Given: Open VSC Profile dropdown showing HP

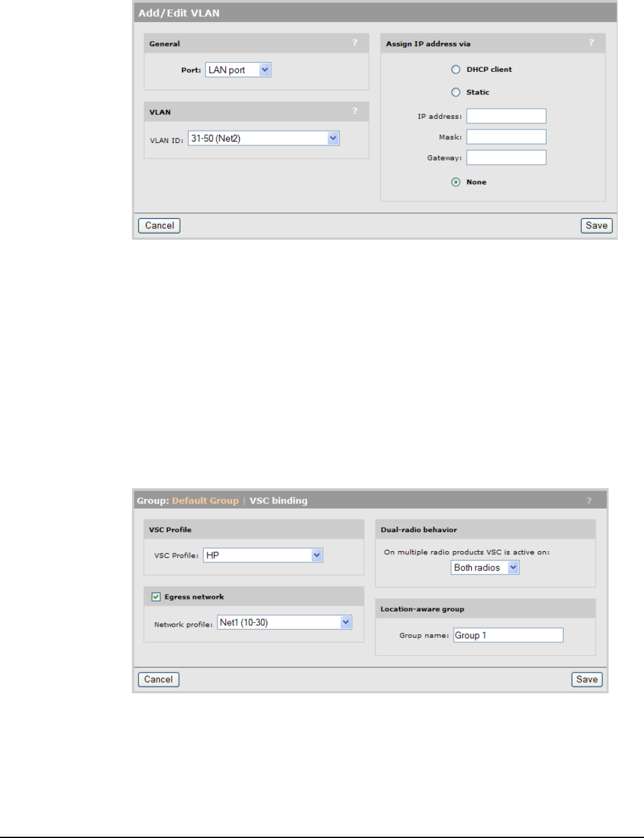Looking at the screenshot, I should pyautogui.click(x=263, y=556).
